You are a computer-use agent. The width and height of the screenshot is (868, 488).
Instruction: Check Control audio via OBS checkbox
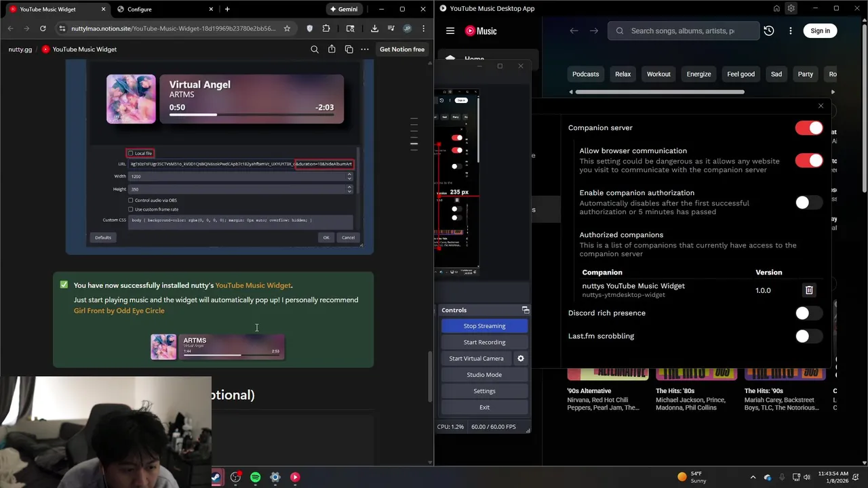coord(131,200)
